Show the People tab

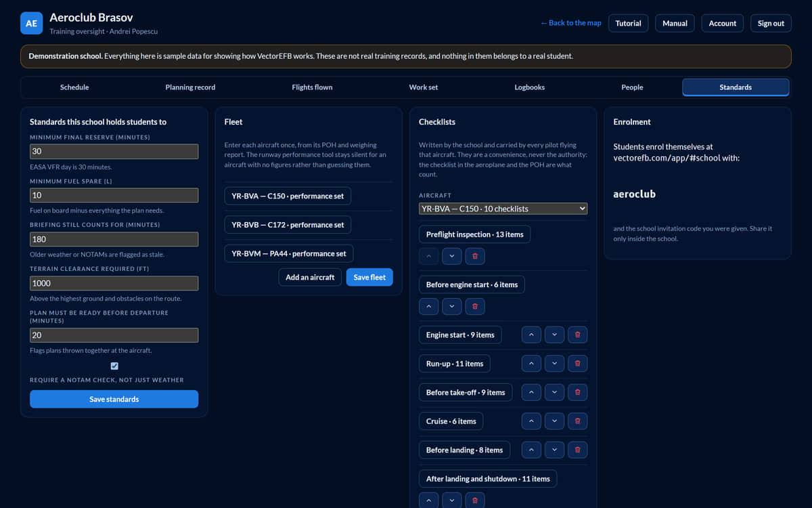pyautogui.click(x=632, y=87)
